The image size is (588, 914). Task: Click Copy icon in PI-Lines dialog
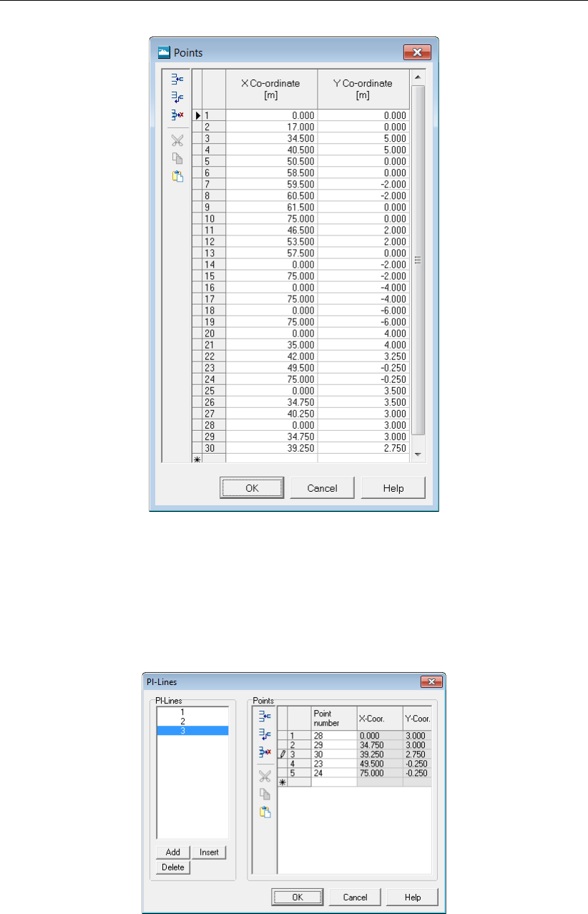pos(265,794)
